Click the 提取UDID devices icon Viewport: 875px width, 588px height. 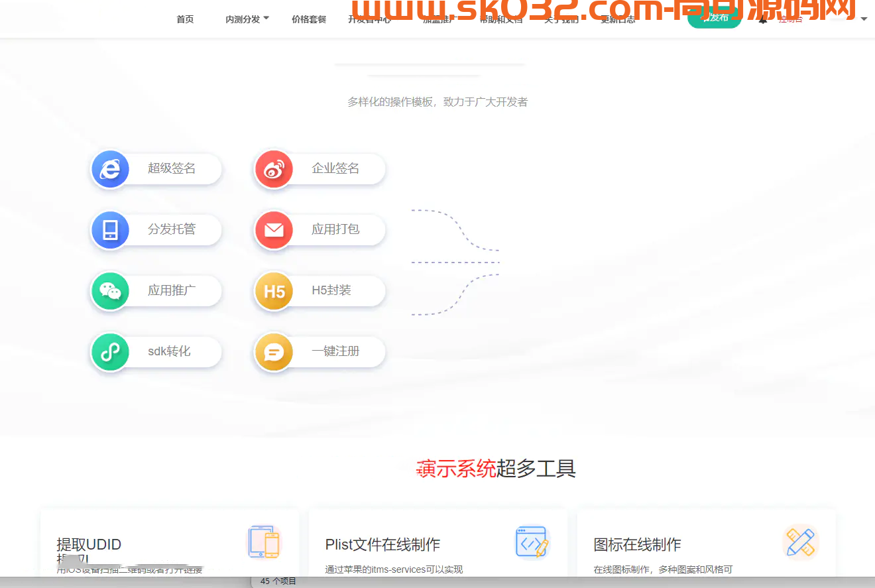point(264,542)
